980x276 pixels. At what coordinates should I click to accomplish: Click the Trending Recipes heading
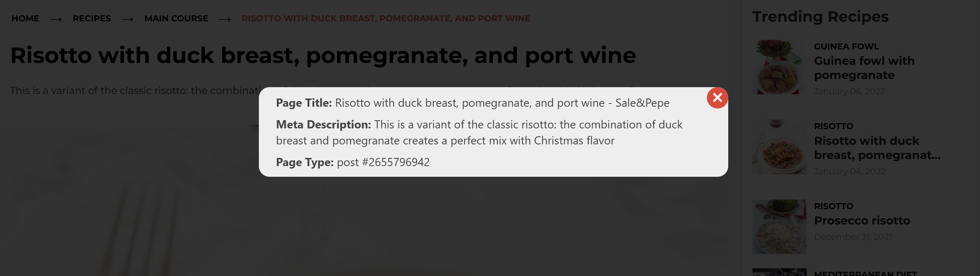[820, 17]
